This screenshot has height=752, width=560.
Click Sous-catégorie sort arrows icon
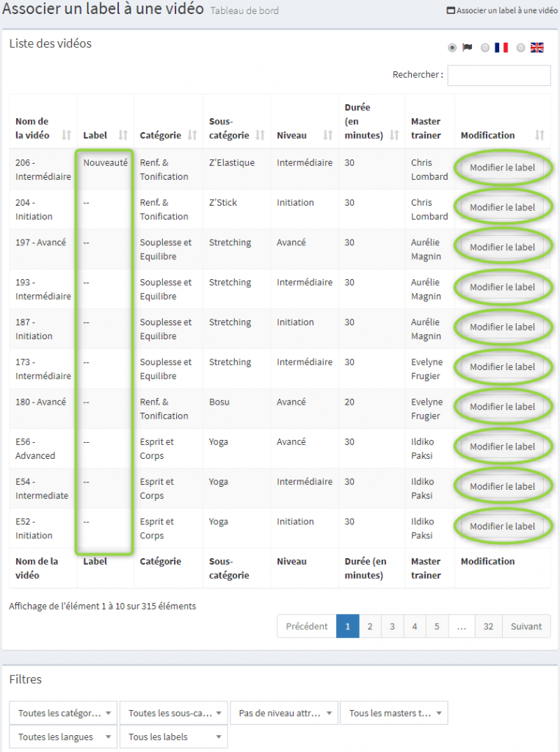tap(261, 135)
